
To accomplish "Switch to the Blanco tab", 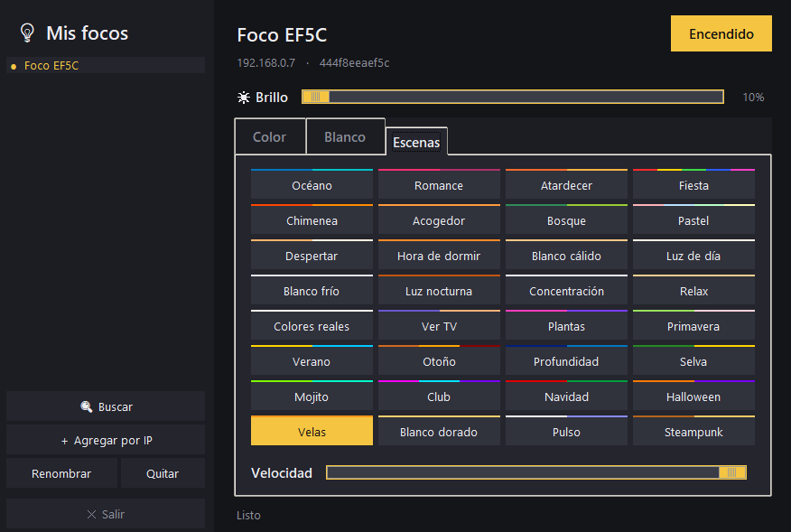I will tap(345, 136).
